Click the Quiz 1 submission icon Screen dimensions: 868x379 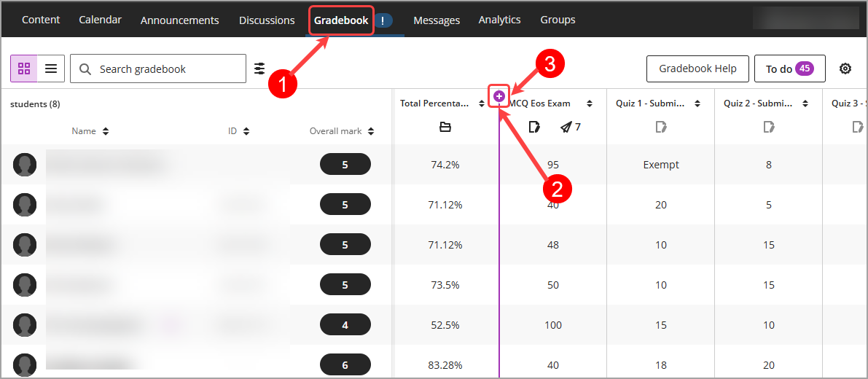point(660,128)
